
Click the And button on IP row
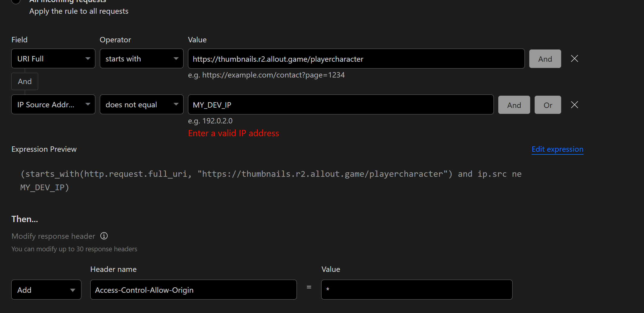[x=514, y=105]
